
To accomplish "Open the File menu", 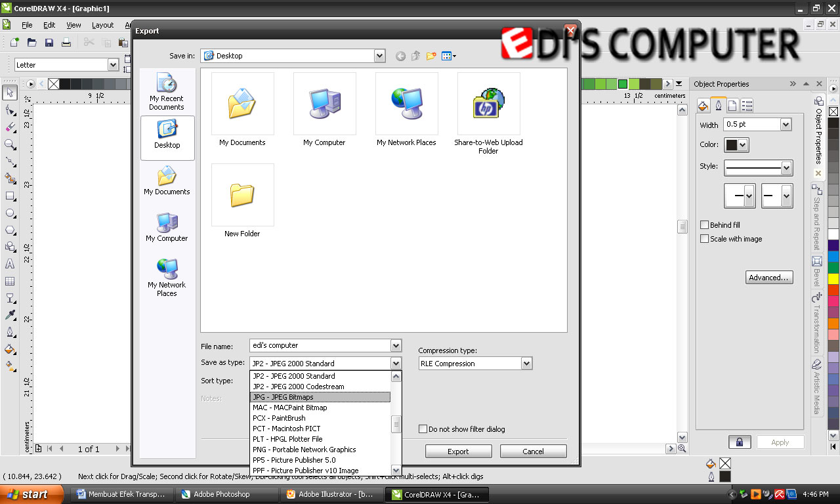I will point(27,25).
